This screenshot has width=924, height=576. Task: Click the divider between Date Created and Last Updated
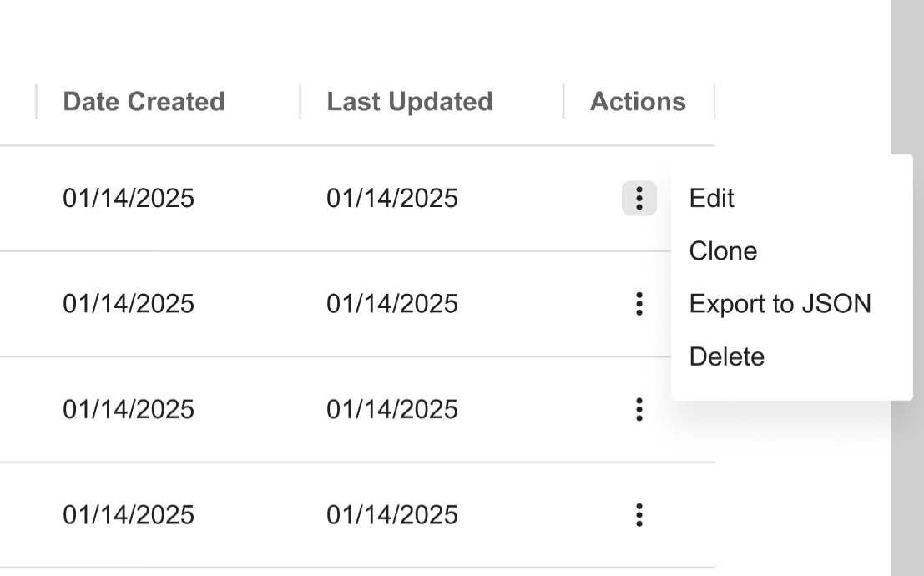click(x=300, y=102)
